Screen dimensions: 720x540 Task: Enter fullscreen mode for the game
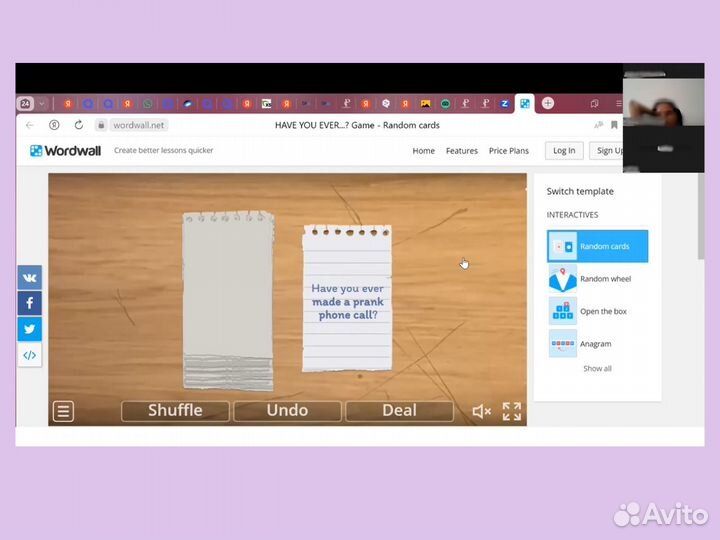[x=512, y=411]
